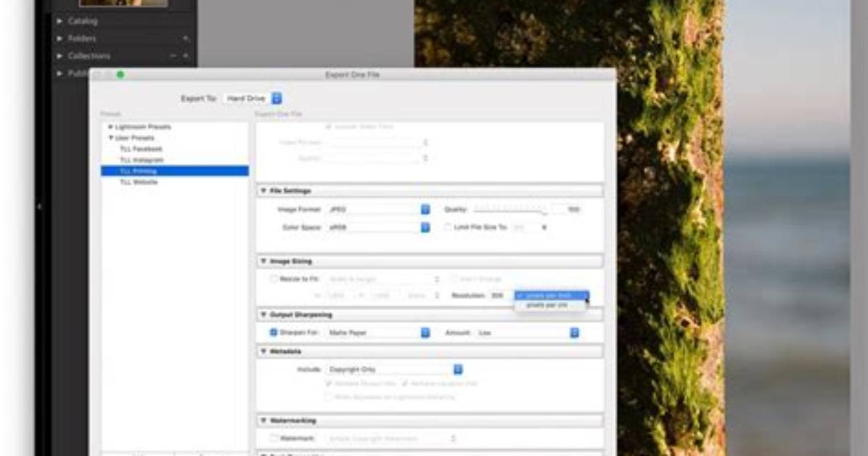Click the plus icon beside Collections
868x456 pixels.
pyautogui.click(x=186, y=56)
